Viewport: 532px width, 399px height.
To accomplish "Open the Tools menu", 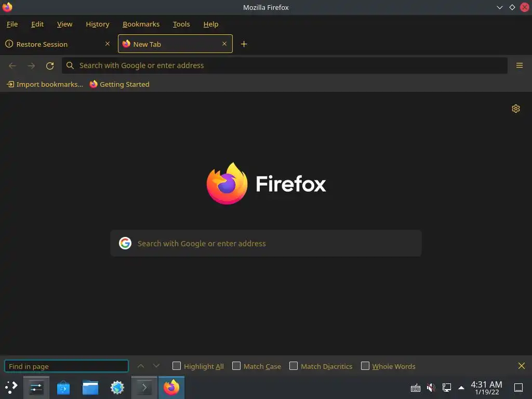I will 181,24.
